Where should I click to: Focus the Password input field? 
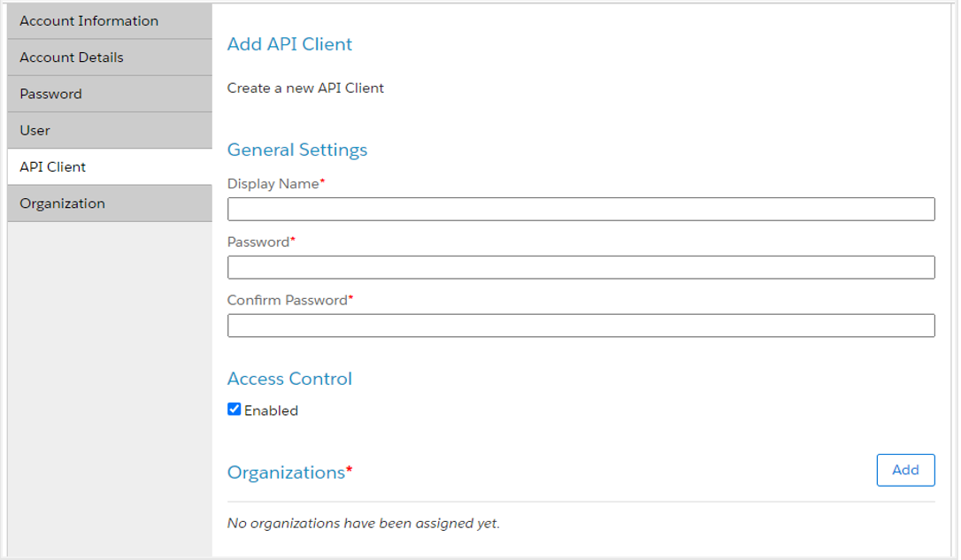[580, 267]
